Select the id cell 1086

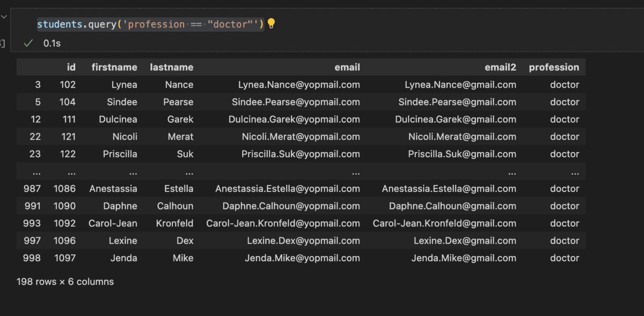click(64, 189)
